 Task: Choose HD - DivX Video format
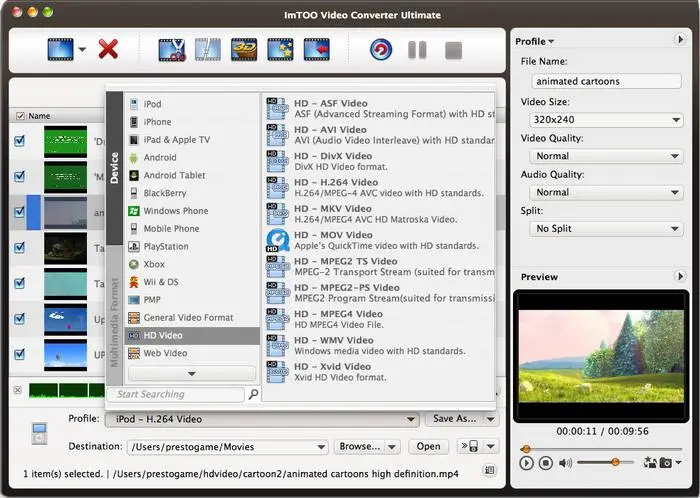[x=380, y=161]
